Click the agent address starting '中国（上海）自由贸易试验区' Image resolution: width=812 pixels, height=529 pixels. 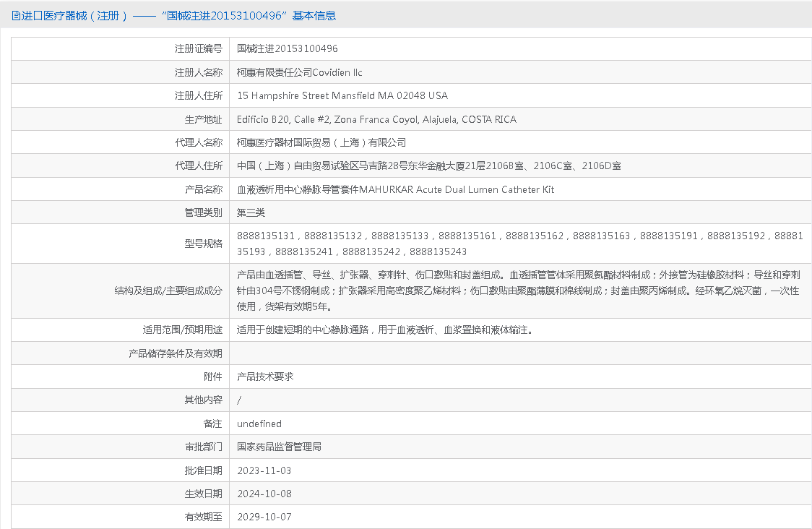point(429,165)
